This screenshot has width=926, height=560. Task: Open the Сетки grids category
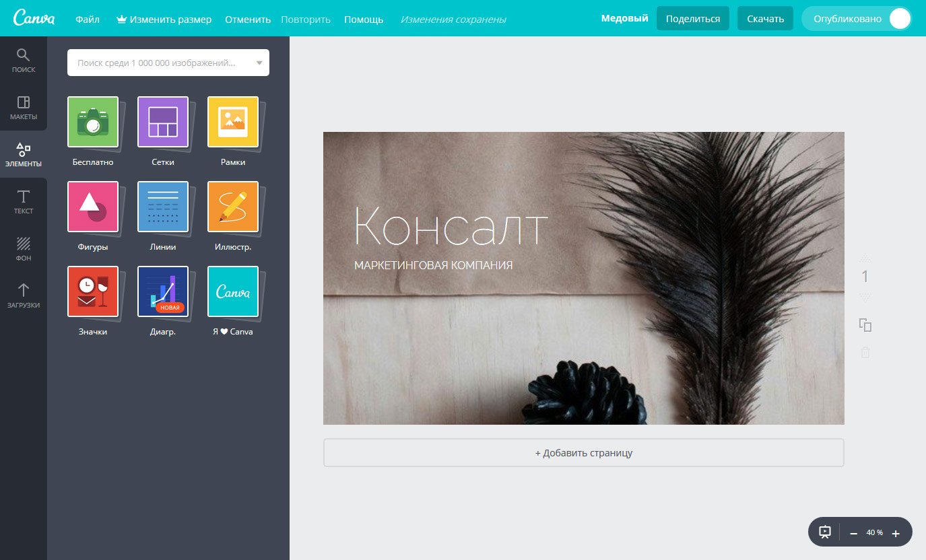[163, 122]
